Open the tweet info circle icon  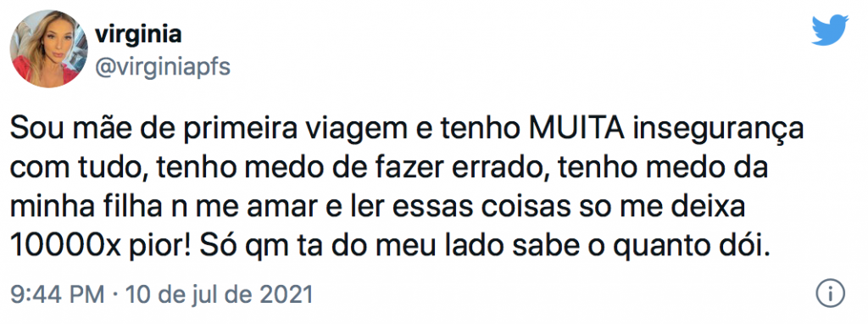(x=831, y=292)
